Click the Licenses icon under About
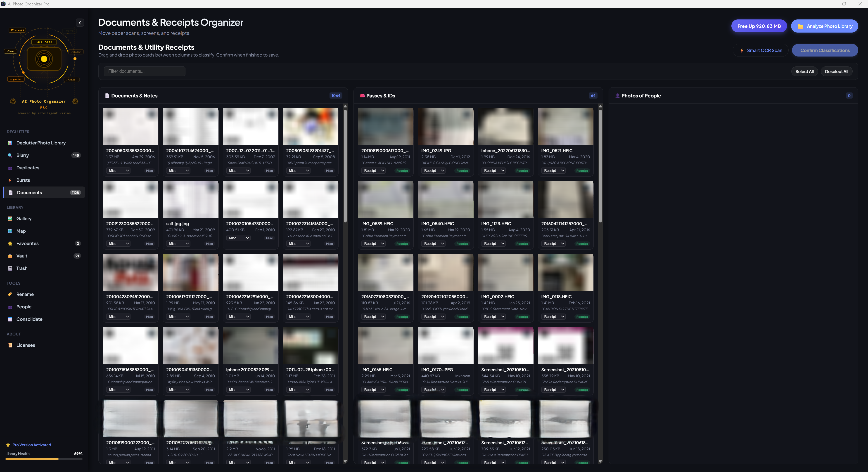 (x=10, y=345)
